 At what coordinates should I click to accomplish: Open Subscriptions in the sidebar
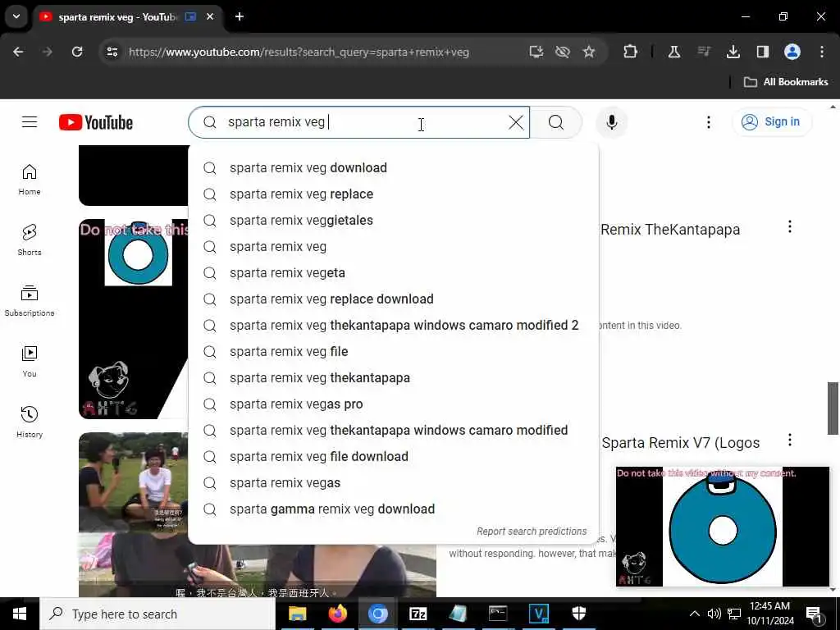(30, 300)
